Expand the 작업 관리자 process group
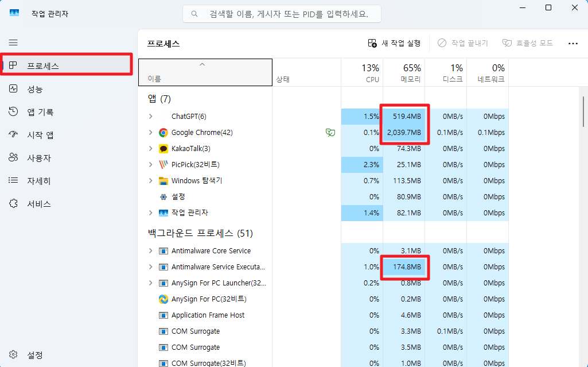Viewport: 588px width, 367px height. (150, 213)
